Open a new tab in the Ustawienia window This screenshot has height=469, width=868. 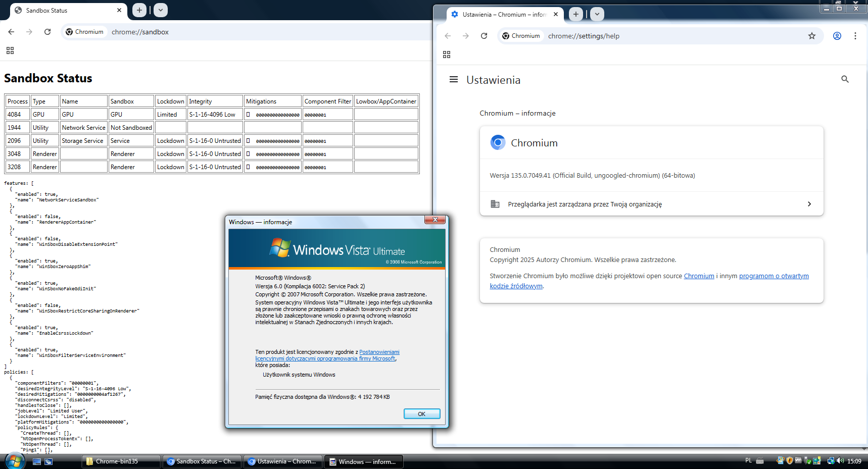click(x=576, y=14)
